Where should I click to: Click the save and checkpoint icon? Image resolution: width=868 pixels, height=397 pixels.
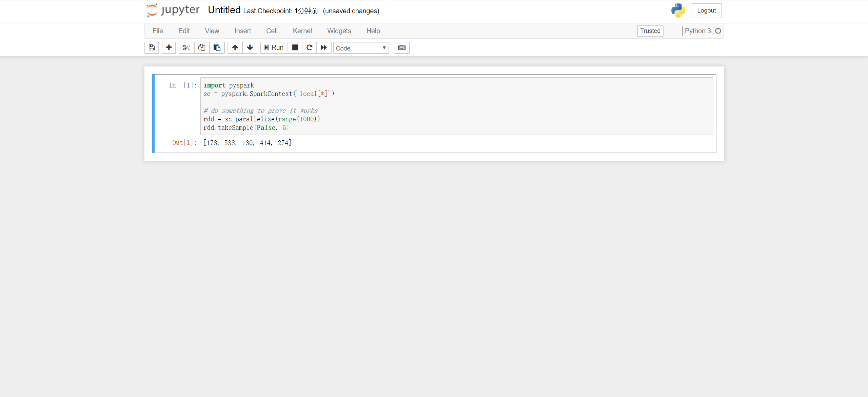(x=152, y=48)
